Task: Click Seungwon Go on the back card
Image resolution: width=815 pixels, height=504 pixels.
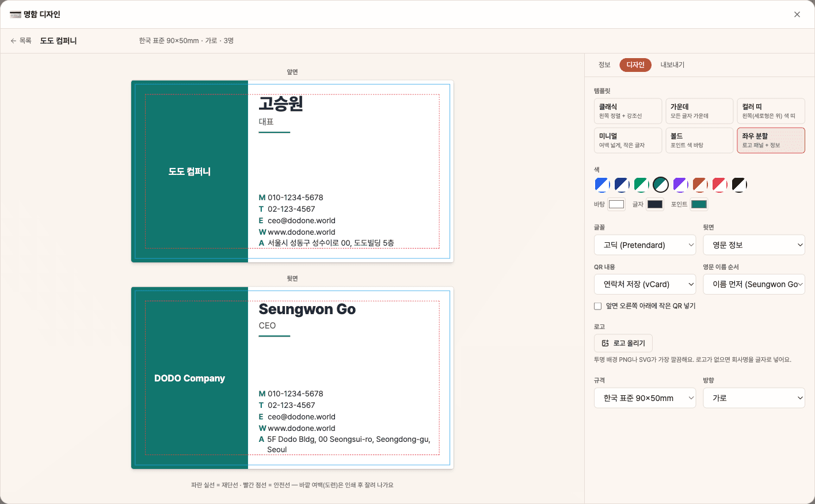Action: pyautogui.click(x=307, y=310)
